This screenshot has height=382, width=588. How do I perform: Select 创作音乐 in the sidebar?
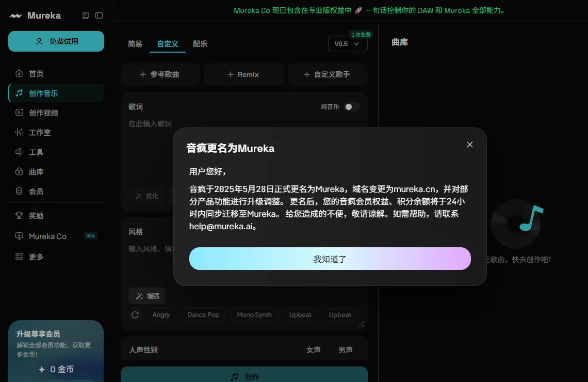(x=56, y=93)
